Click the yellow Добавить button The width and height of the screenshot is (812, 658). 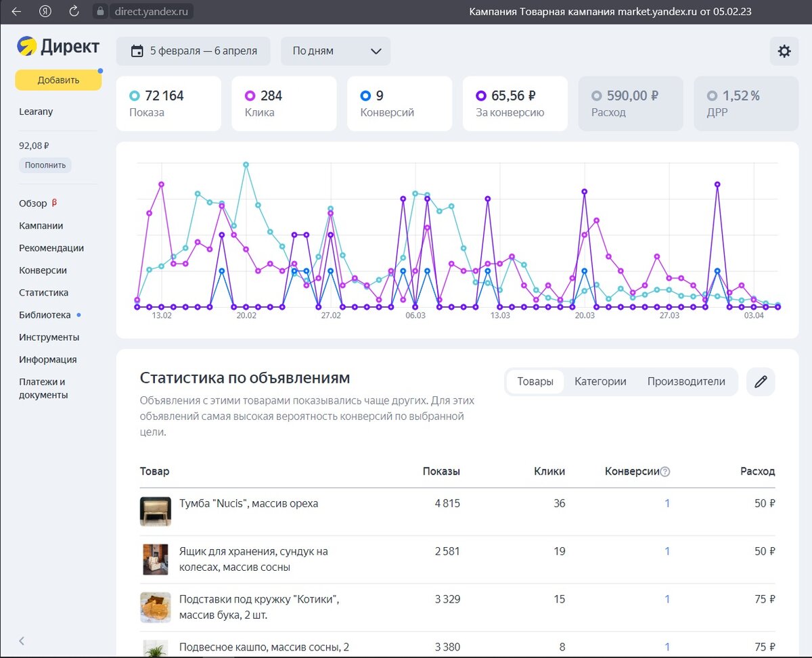pyautogui.click(x=58, y=80)
